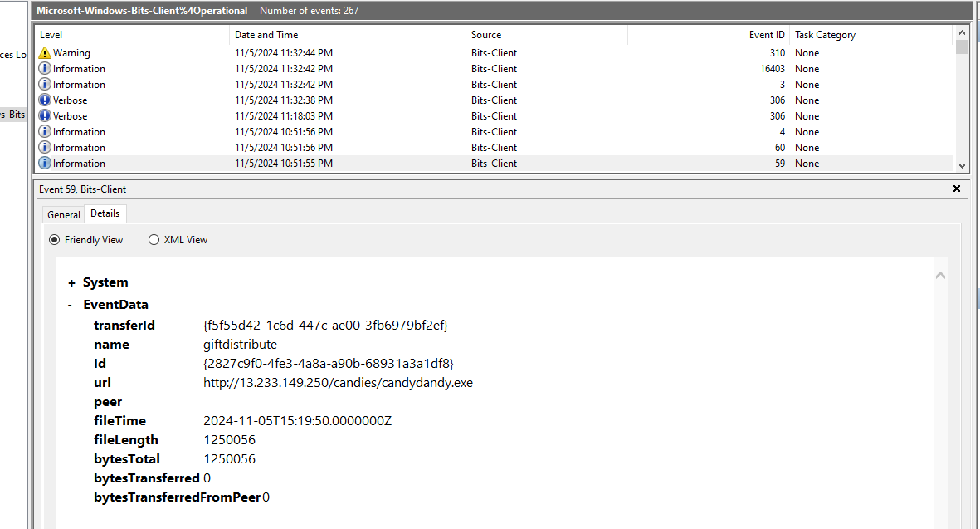Click the fileTime value 2024-11-05T15:19:50

tap(298, 421)
